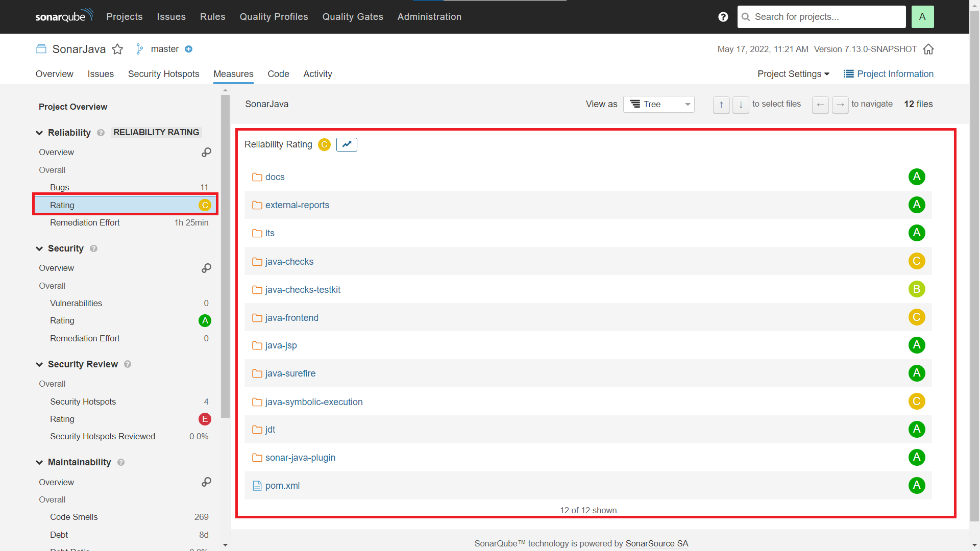The image size is (980, 551).
Task: Open the external-reports folder
Action: [x=297, y=205]
